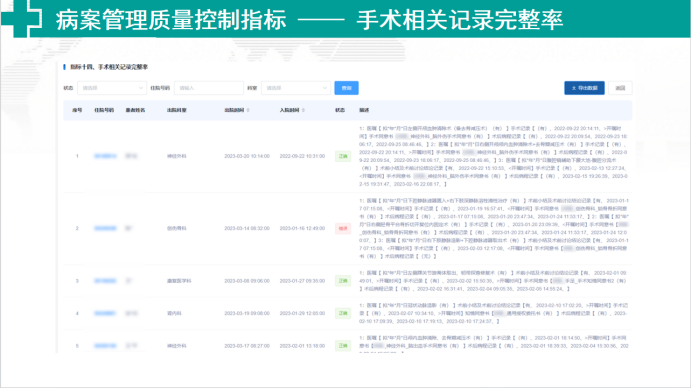The image size is (692, 389).
Task: Open the hospital number link in row 4
Action: pos(105,313)
